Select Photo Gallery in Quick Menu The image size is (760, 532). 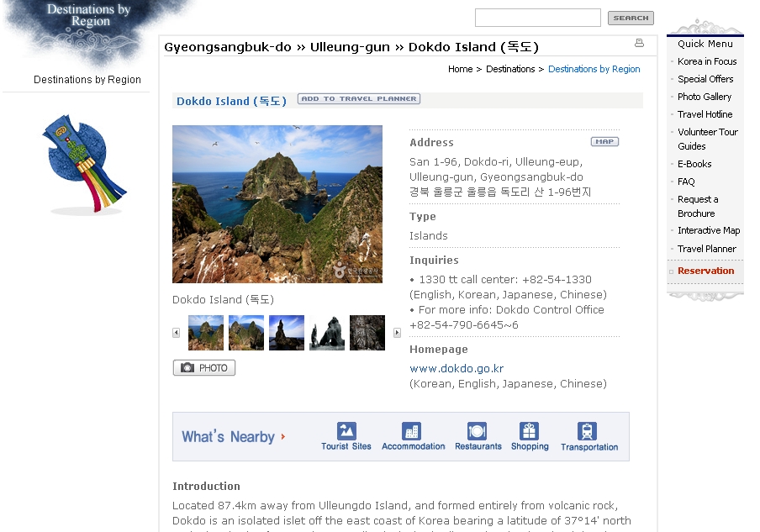point(705,97)
